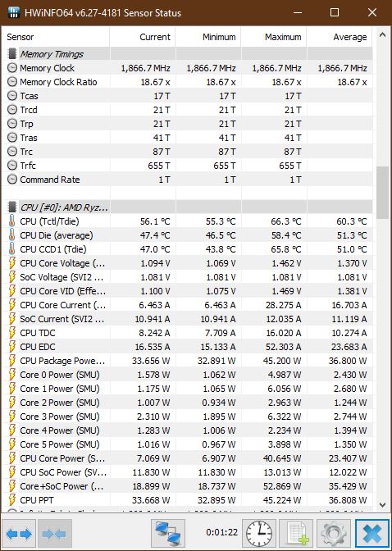The height and width of the screenshot is (551, 392).
Task: Click the CPU PPT lightning bolt icon
Action: (x=12, y=499)
